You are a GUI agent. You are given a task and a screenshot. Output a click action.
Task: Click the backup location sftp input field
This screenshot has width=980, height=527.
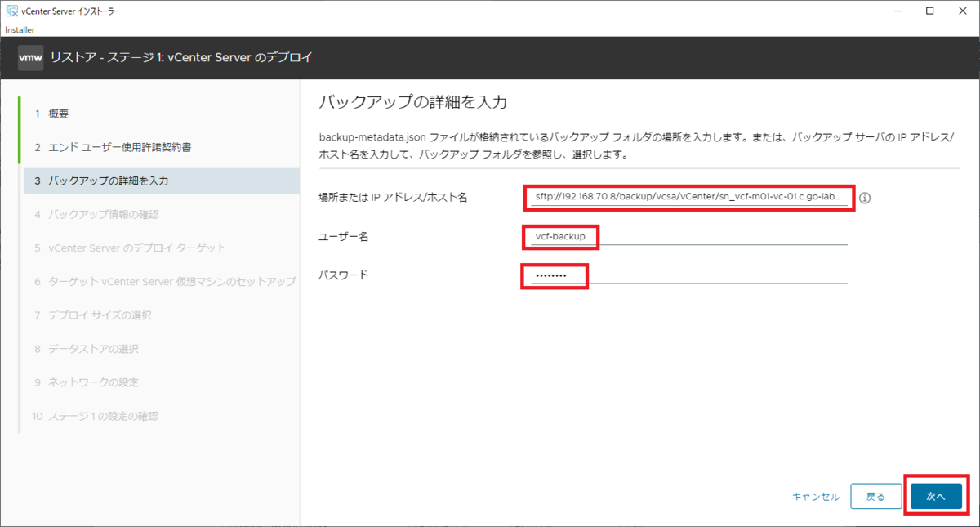coord(689,197)
